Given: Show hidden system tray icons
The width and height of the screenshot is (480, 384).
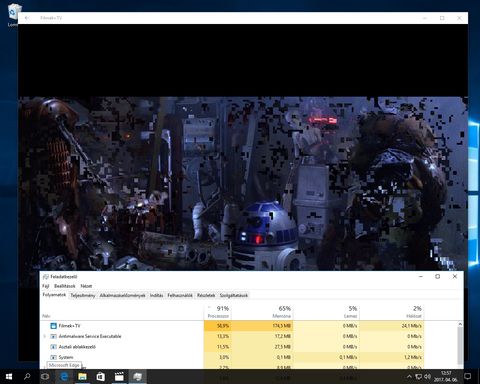Looking at the screenshot, I should click(409, 377).
